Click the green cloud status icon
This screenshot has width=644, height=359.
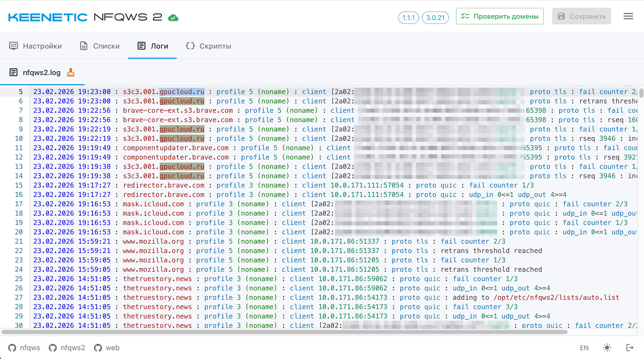[173, 18]
